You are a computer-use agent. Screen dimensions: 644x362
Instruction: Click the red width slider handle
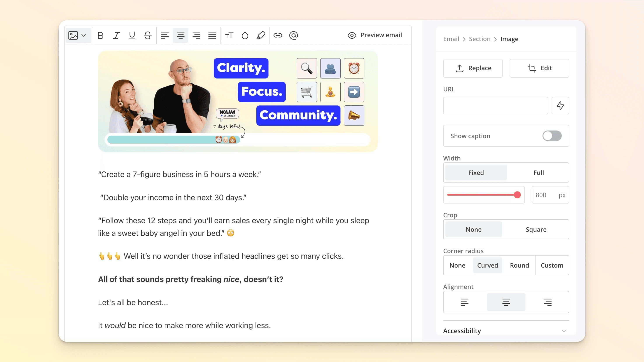click(517, 195)
